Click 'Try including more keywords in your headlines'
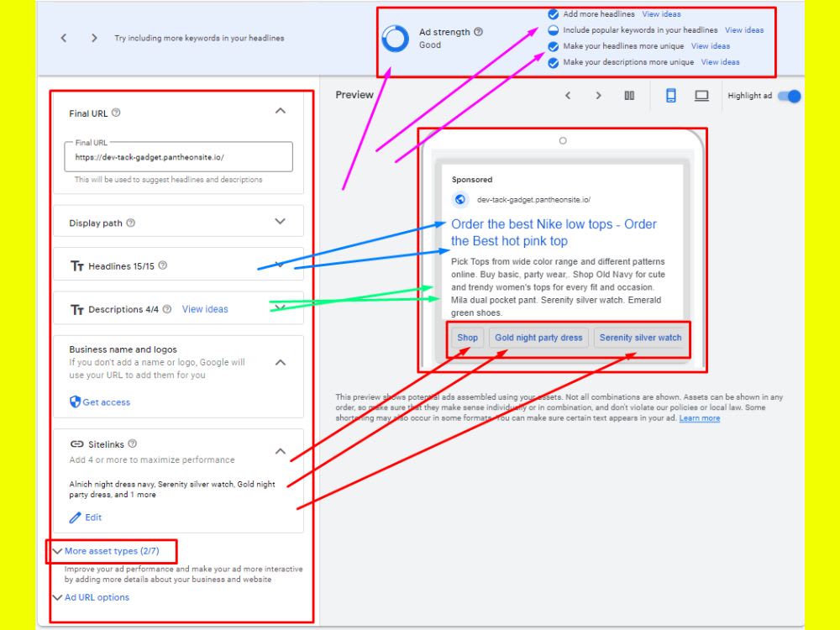Image resolution: width=840 pixels, height=630 pixels. (199, 38)
